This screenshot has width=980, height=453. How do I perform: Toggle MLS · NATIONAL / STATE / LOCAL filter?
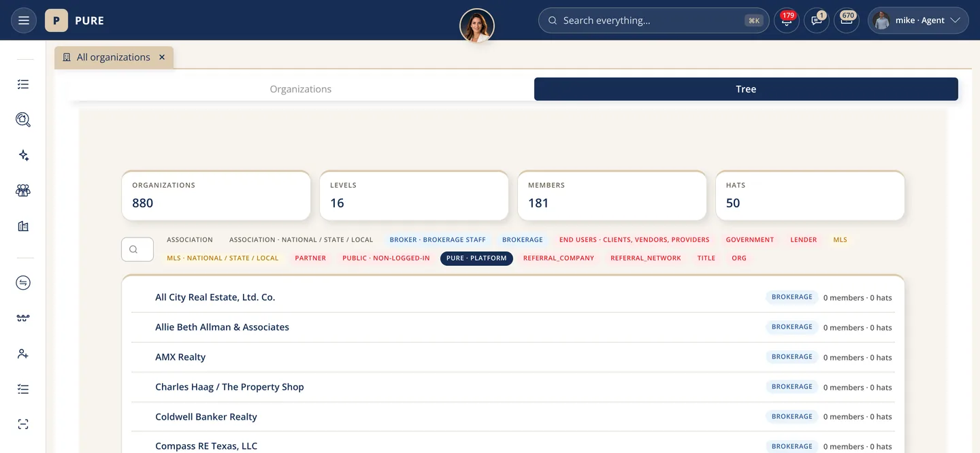[223, 258]
